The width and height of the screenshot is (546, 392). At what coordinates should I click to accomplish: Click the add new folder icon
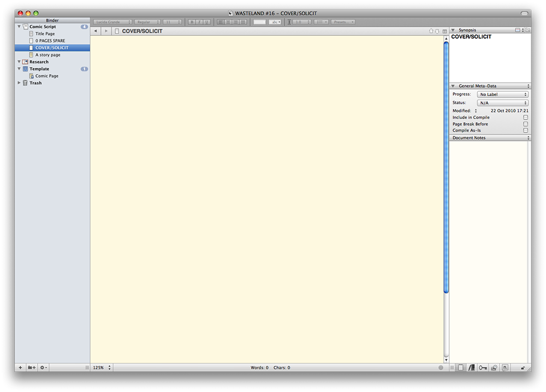tap(32, 368)
